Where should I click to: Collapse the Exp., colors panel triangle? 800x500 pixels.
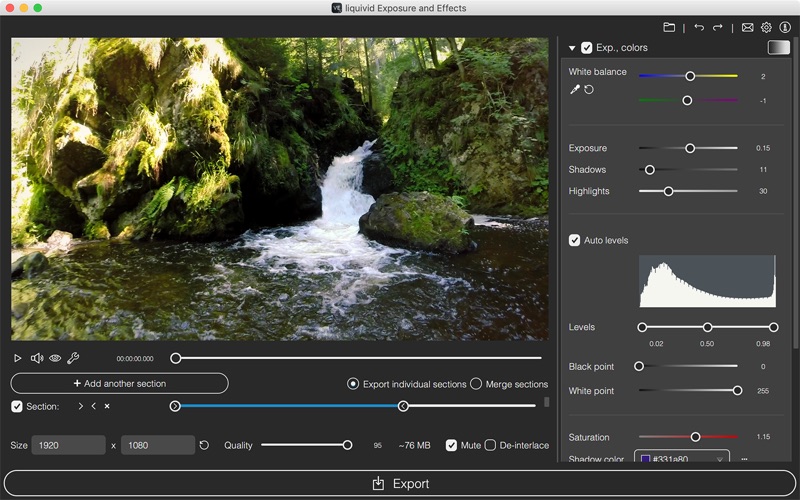click(572, 48)
